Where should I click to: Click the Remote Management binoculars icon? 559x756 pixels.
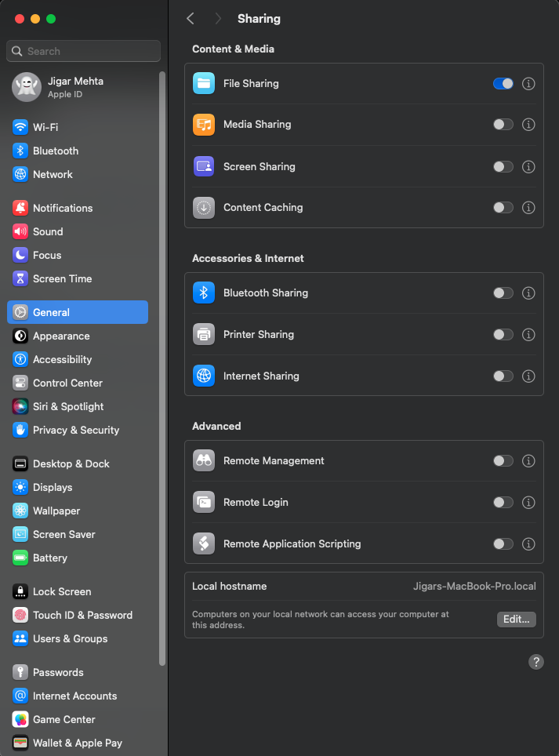tap(204, 460)
